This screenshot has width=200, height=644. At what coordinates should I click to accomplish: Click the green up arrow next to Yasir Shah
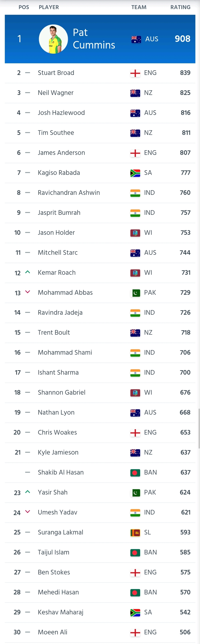coord(28,492)
